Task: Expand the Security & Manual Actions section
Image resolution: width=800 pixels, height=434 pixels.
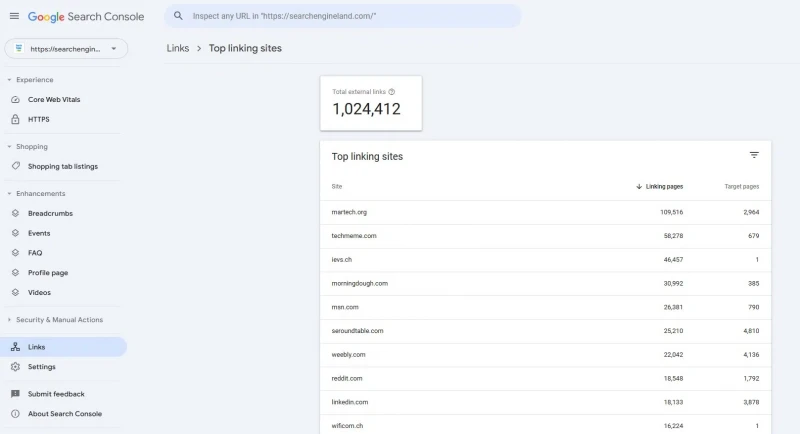Action: pyautogui.click(x=9, y=320)
